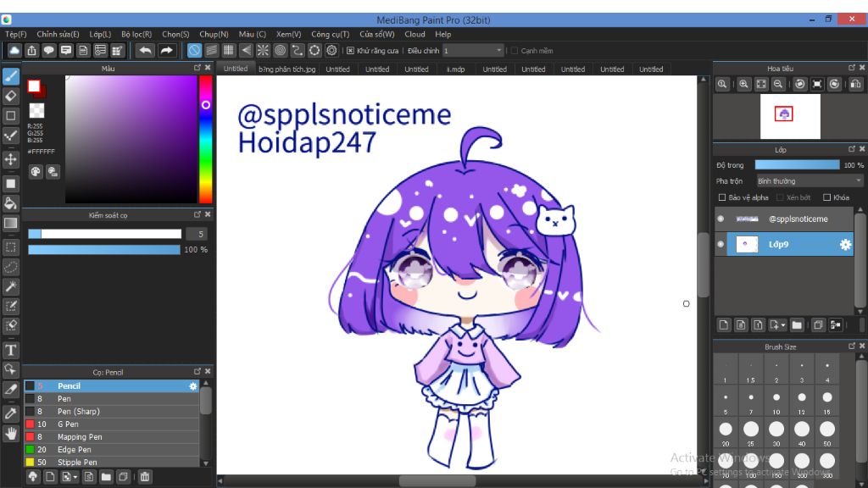Enable Xén bớt clipping checkbox

coord(780,197)
